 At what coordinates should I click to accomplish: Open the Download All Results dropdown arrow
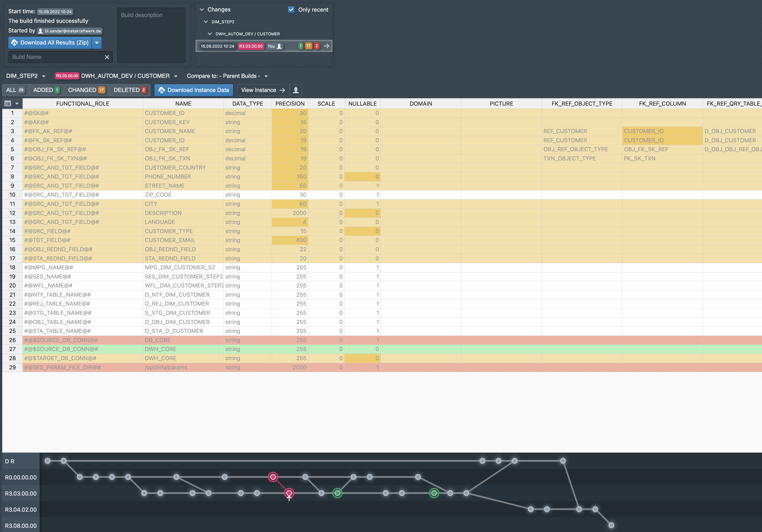[97, 43]
